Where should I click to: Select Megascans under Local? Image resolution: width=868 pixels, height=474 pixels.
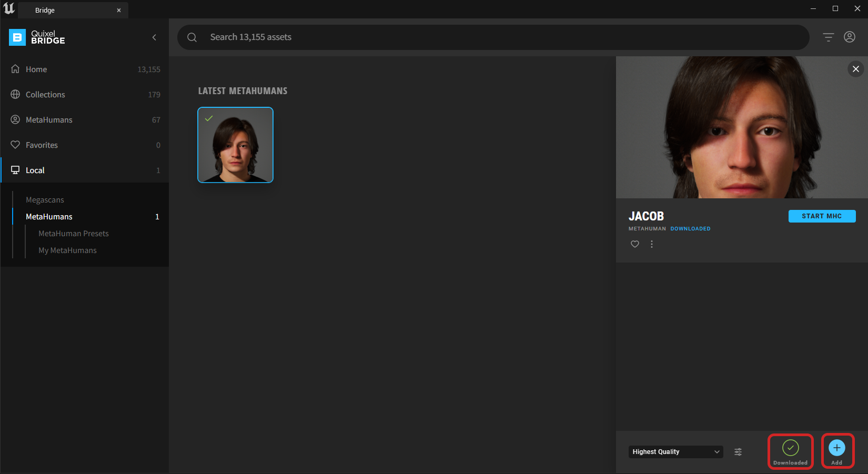coord(45,200)
